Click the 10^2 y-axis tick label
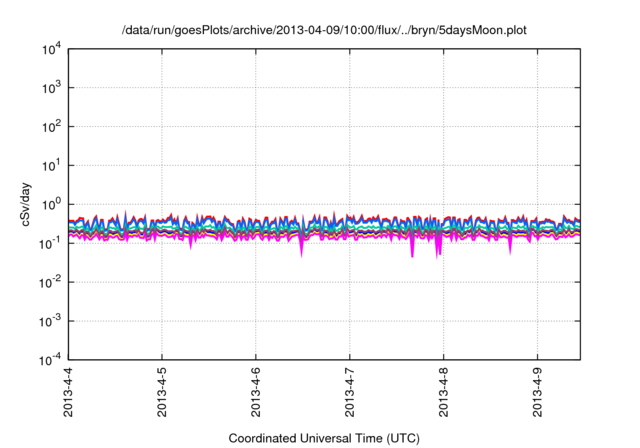This screenshot has width=640, height=448. [51, 126]
